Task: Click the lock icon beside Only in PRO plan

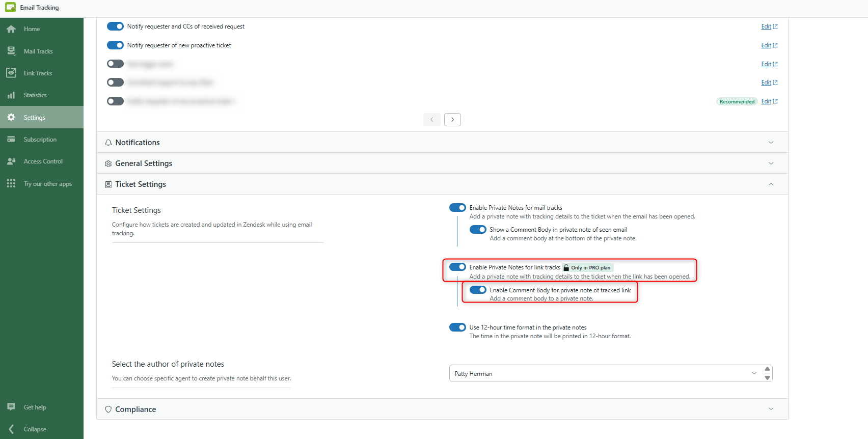Action: [566, 267]
